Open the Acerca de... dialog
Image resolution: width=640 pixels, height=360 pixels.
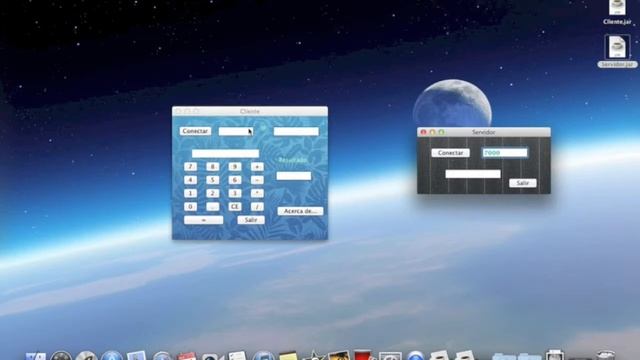pos(300,211)
